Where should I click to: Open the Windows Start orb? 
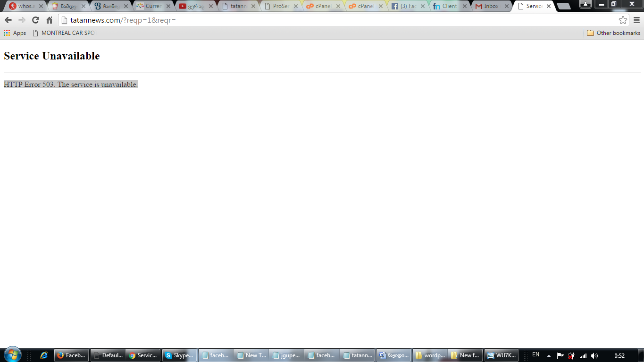click(x=12, y=355)
